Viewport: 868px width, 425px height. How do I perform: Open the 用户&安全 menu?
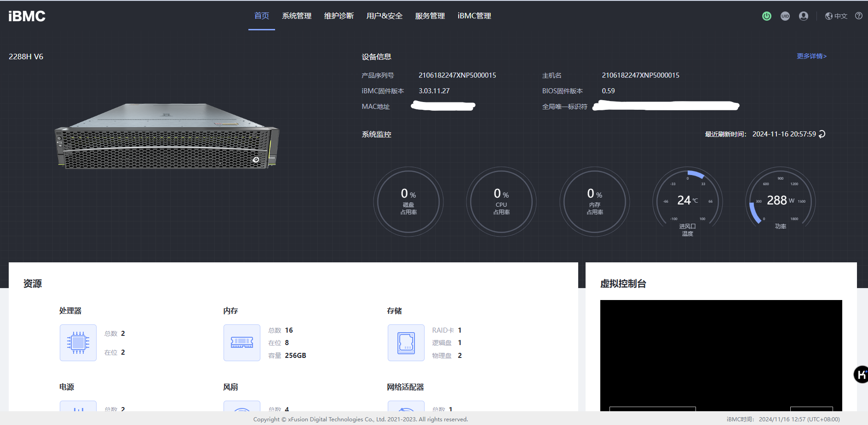tap(384, 16)
